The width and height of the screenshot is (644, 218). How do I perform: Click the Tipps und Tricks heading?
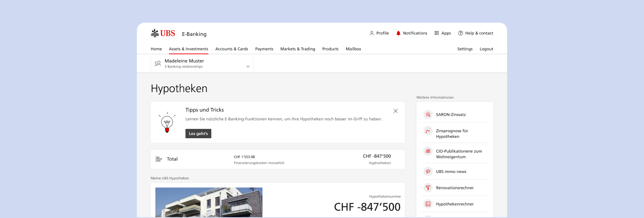tap(204, 110)
